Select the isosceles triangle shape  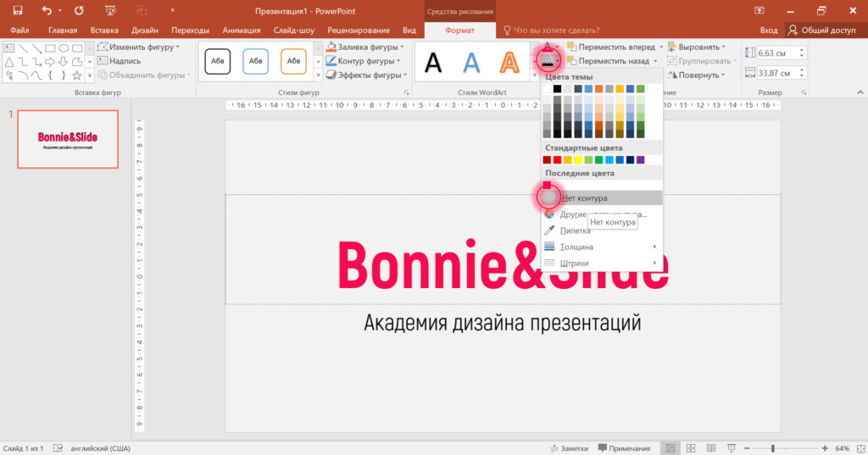point(9,62)
